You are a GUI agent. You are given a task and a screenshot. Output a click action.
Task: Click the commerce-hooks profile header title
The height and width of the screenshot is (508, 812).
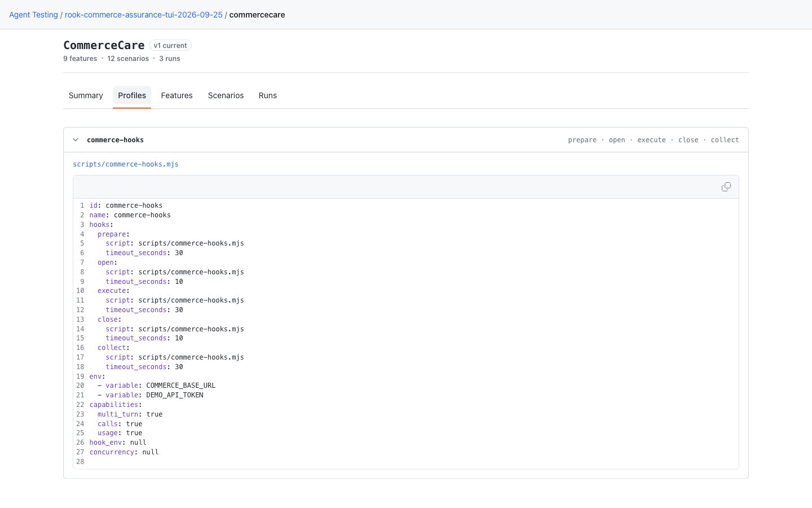(x=115, y=140)
